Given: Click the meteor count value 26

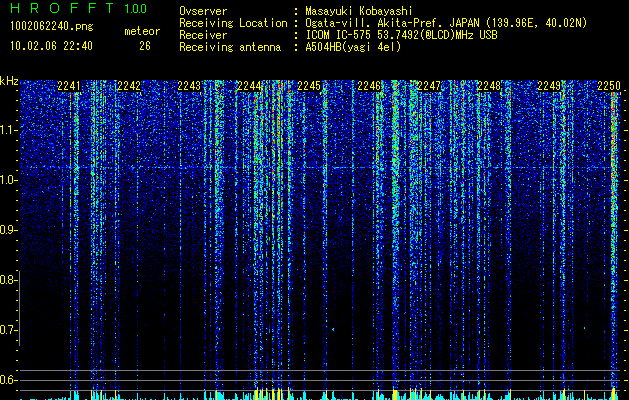Looking at the screenshot, I should point(145,46).
